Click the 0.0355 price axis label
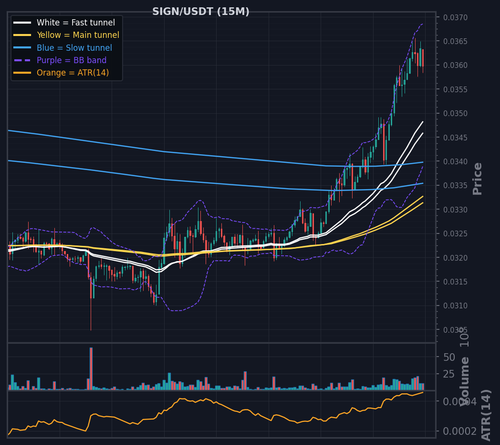Screen dimensions: 500x445 pos(455,89)
